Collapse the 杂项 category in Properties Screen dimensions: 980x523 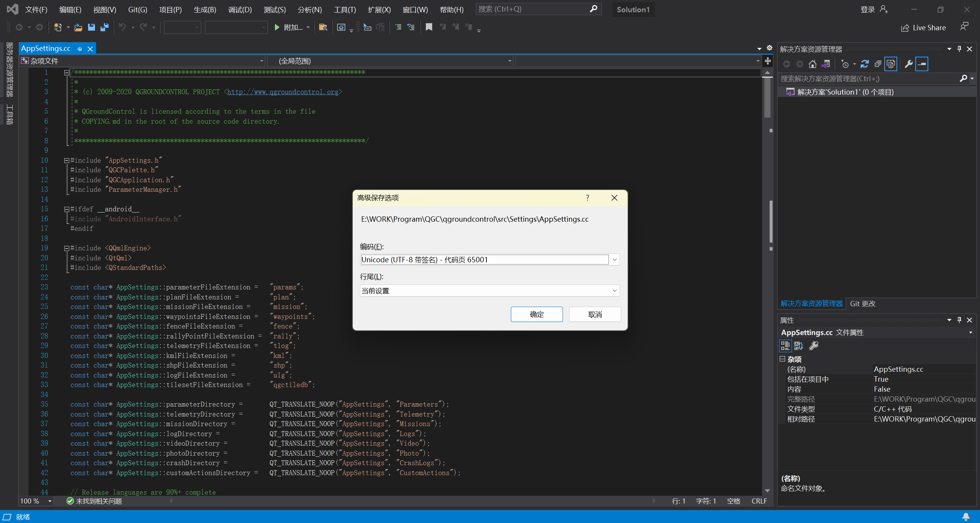click(782, 359)
